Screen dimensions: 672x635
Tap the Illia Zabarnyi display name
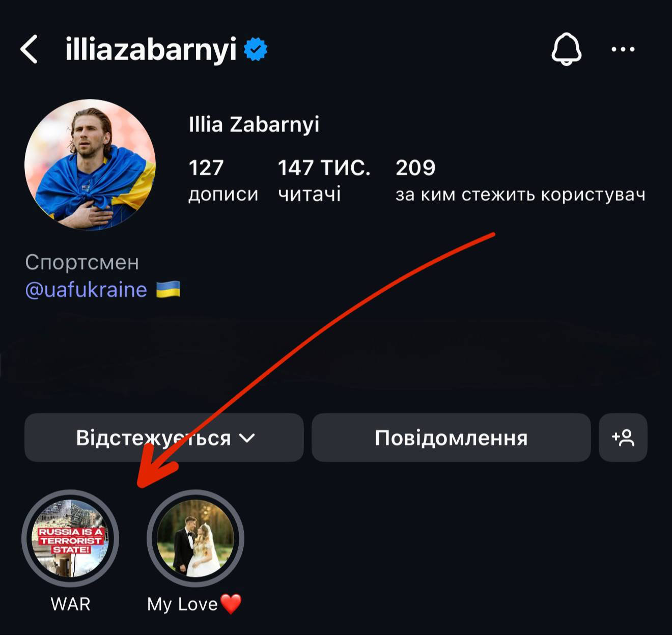(254, 124)
